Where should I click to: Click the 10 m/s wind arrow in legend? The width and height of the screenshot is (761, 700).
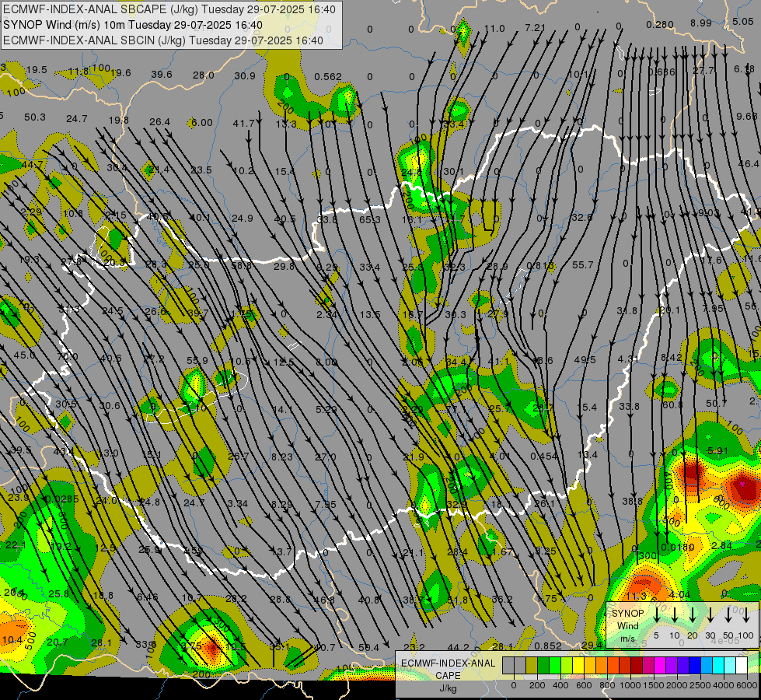(675, 615)
